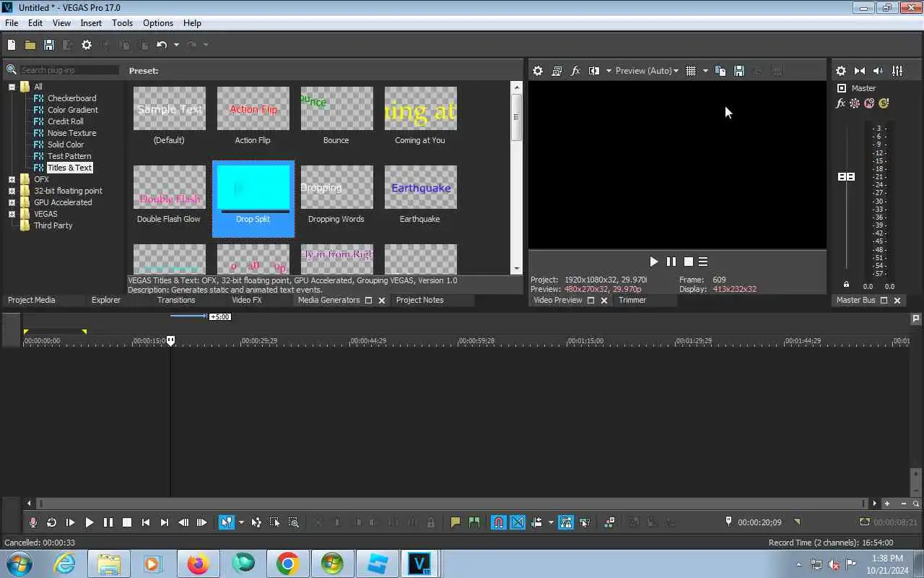Open Video Preview project settings gear
This screenshot has height=578, width=924.
point(538,71)
